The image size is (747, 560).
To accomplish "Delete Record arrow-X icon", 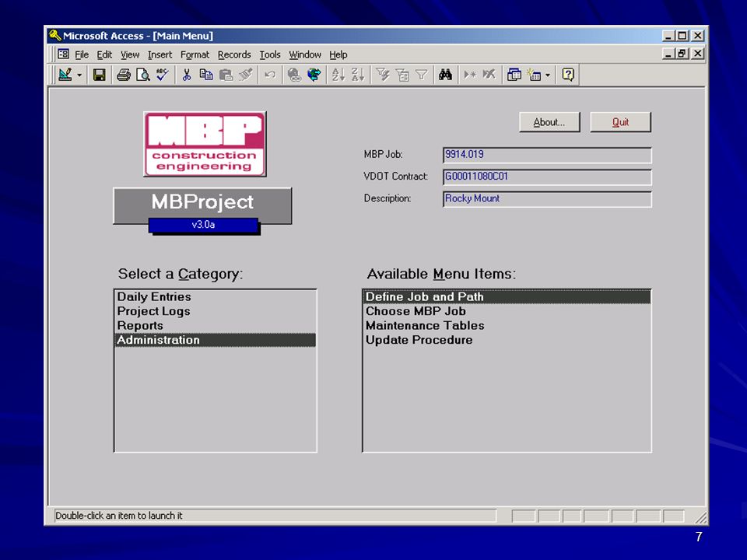I will coord(489,75).
